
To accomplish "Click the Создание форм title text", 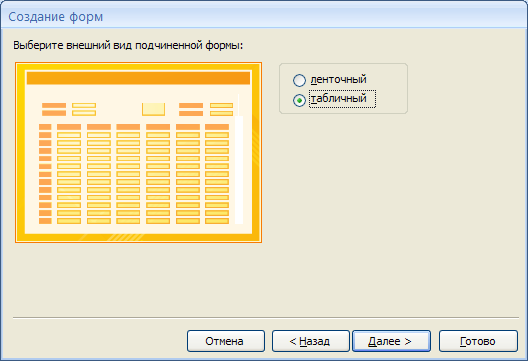I will 56,17.
